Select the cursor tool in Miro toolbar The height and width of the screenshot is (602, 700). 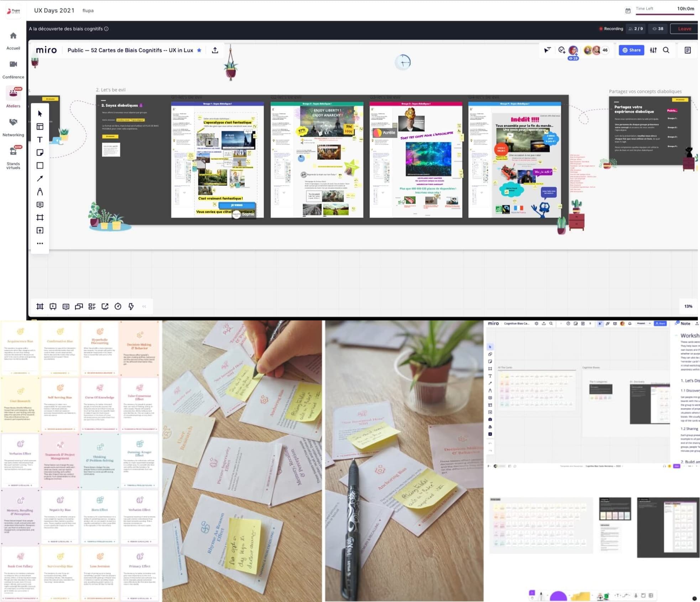pos(40,114)
